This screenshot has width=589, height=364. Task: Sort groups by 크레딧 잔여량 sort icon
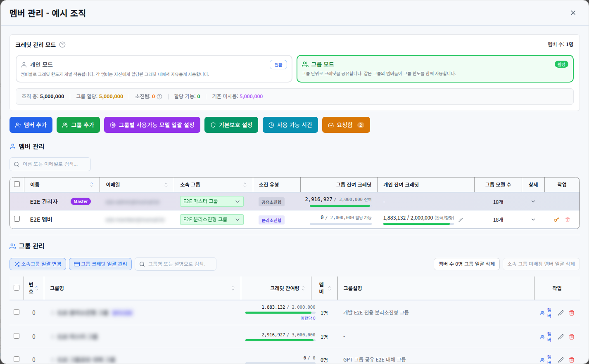[x=303, y=288]
